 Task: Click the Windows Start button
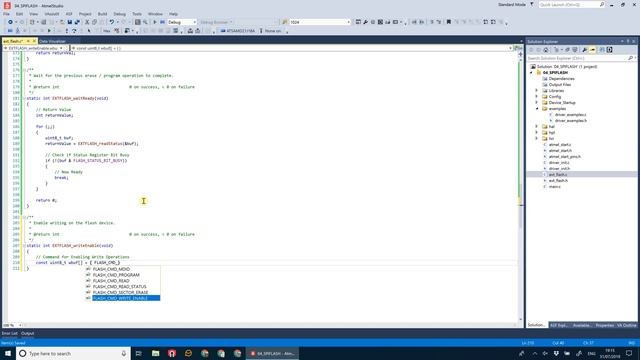[8, 353]
